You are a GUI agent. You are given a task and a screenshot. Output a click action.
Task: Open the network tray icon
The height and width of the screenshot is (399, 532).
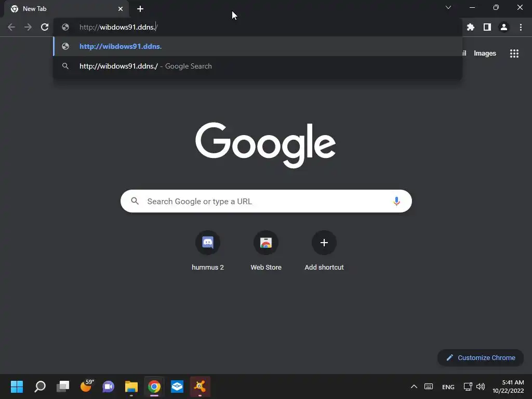click(468, 387)
